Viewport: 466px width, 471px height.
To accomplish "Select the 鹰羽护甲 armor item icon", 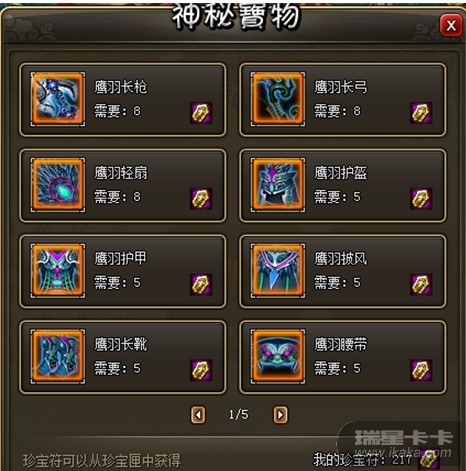I will [x=58, y=271].
